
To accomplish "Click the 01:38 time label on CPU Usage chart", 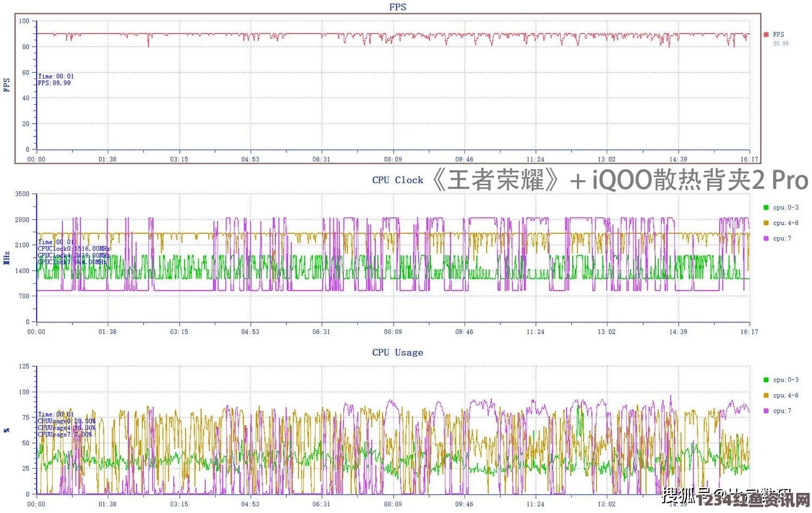I will [107, 504].
